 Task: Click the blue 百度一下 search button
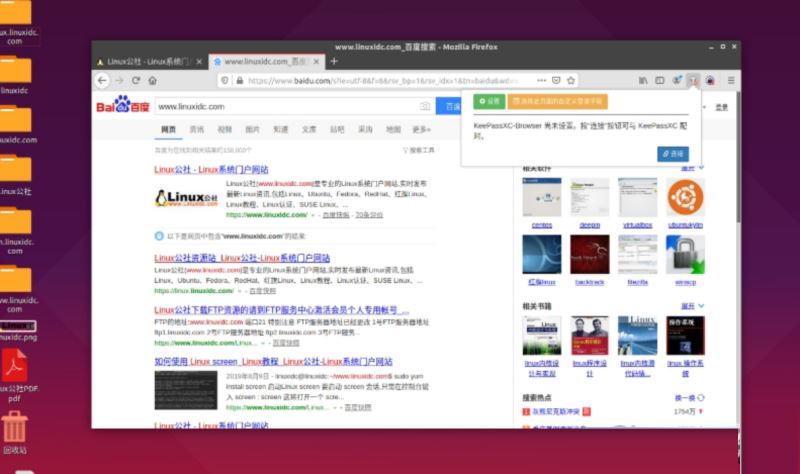pyautogui.click(x=449, y=107)
